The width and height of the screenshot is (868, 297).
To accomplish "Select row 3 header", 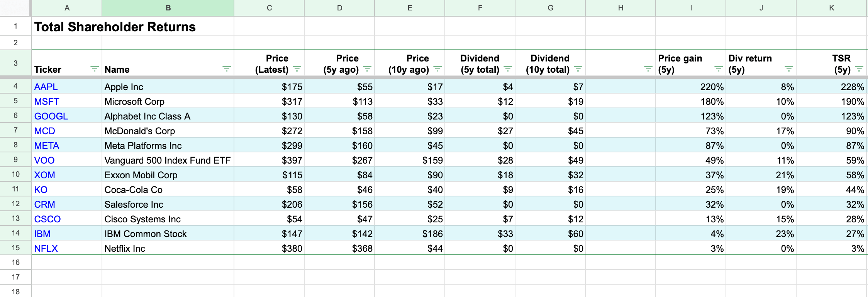I will (15, 63).
